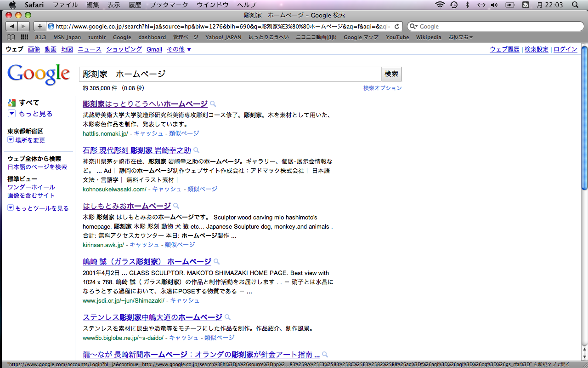
Task: Preview magnifier beside はしもとみお result
Action: pos(176,206)
